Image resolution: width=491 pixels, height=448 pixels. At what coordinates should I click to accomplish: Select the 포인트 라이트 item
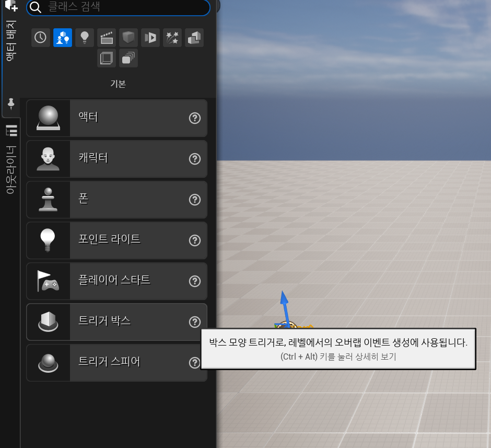click(117, 240)
